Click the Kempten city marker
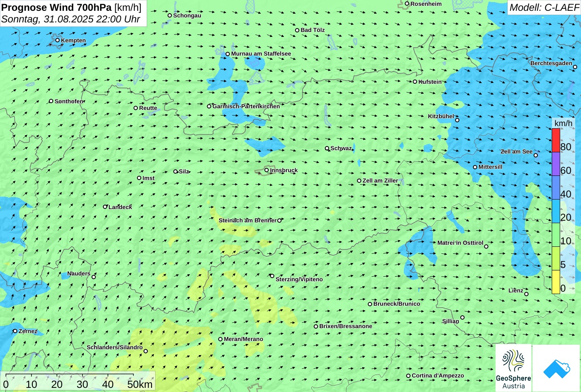Screen dimensions: 581x392 click(x=58, y=40)
